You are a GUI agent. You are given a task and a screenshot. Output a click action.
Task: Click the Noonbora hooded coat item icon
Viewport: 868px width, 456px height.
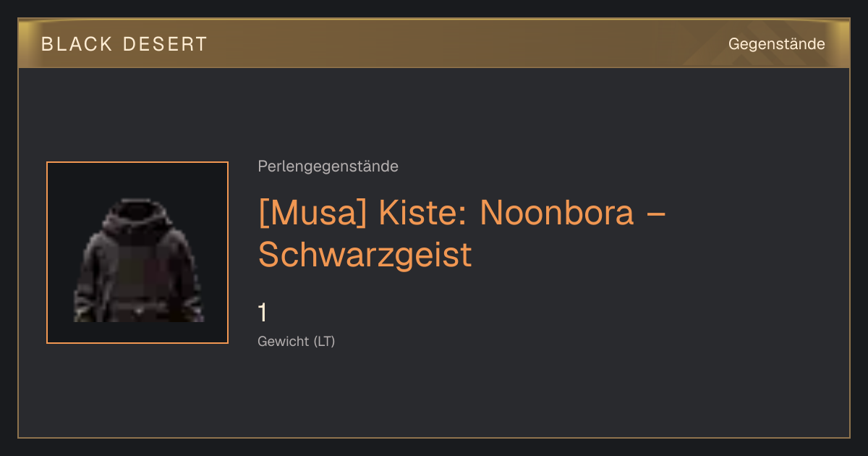[x=137, y=253]
